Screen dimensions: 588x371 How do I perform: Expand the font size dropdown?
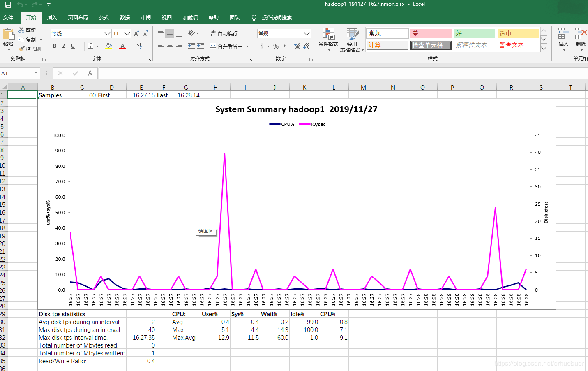click(x=127, y=34)
